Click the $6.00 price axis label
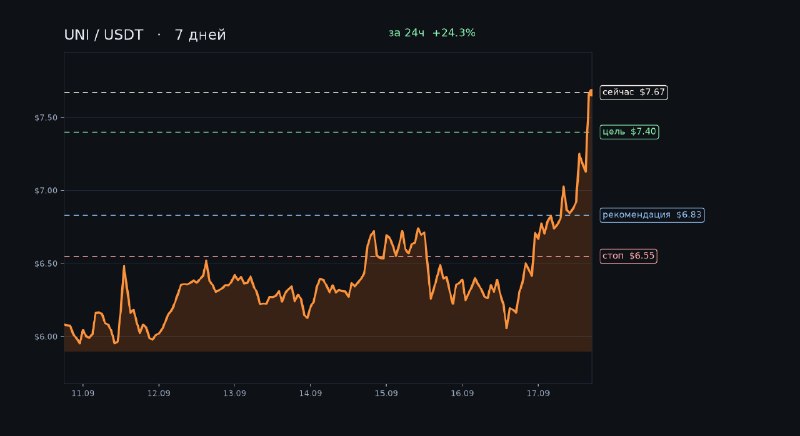 [x=46, y=337]
